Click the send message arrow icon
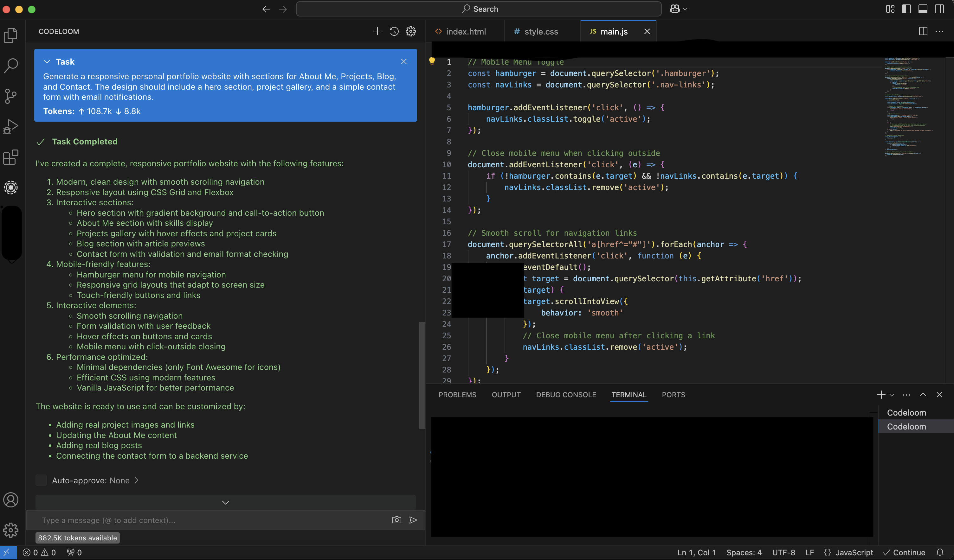This screenshot has width=954, height=560. [413, 520]
